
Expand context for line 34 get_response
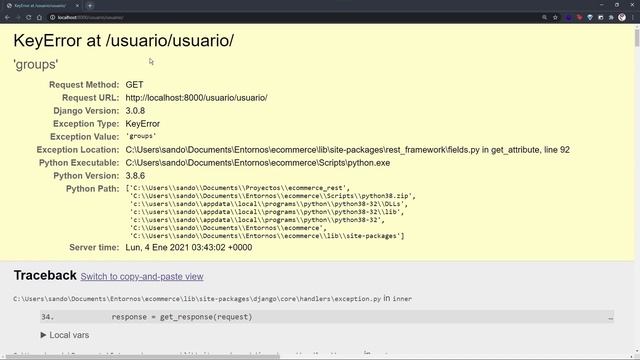pyautogui.click(x=327, y=317)
